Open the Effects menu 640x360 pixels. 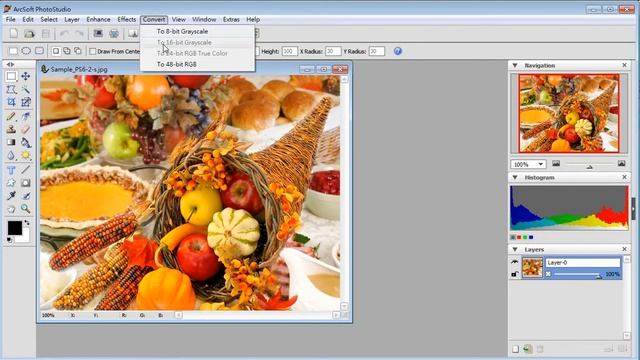point(127,20)
